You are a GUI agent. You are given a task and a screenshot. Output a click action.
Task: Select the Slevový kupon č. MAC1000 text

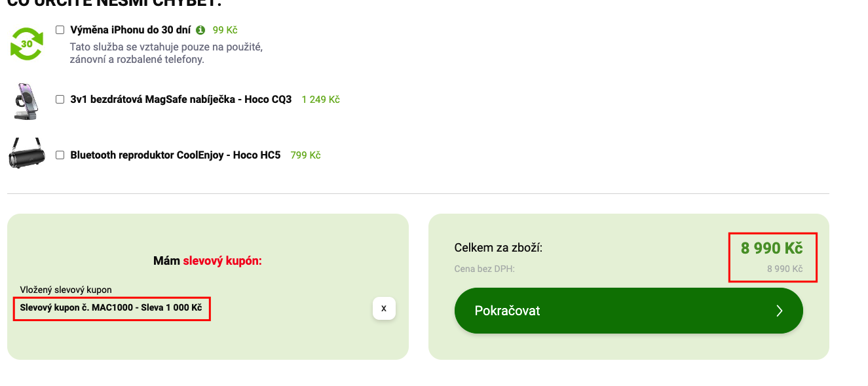111,307
